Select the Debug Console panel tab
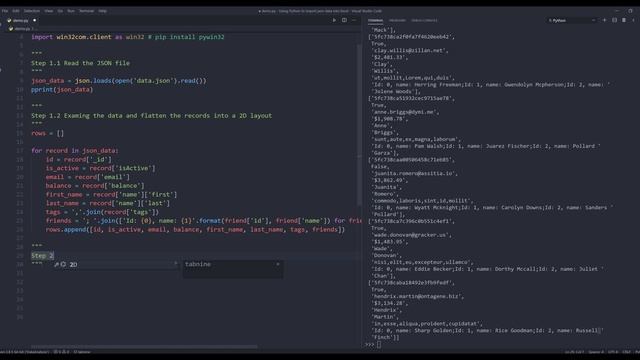The image size is (640, 360). tap(424, 20)
